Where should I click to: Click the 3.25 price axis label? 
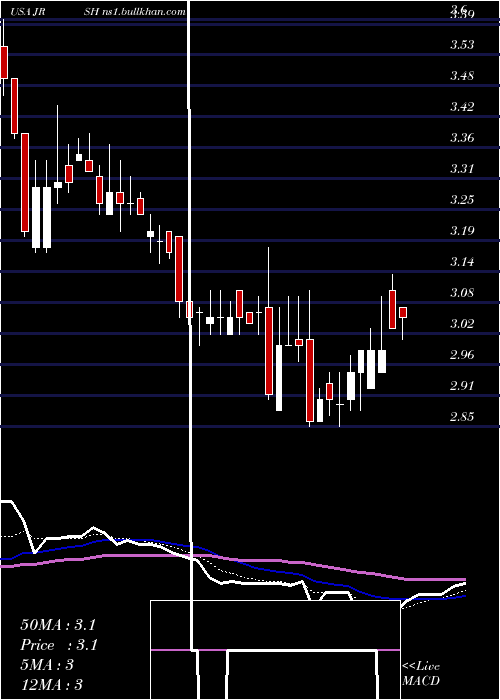click(x=462, y=200)
